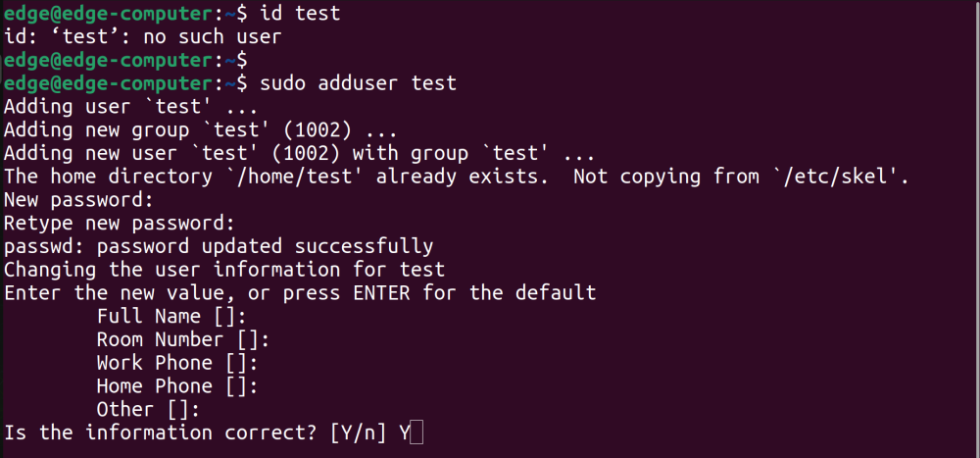
Task: Click the 'Retype new password:' prompt line
Action: pos(120,224)
